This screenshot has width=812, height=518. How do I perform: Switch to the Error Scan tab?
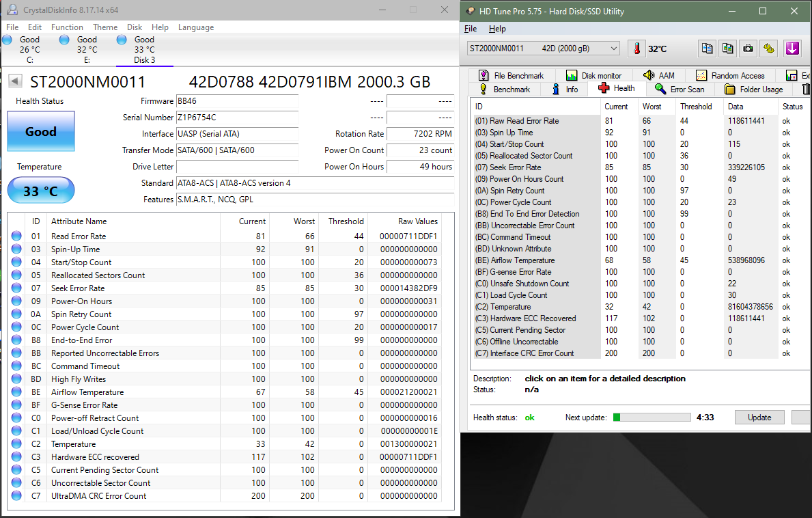pos(679,89)
